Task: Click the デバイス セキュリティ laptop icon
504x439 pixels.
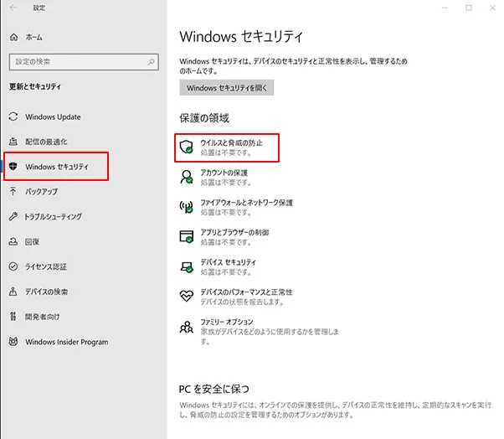Action: [x=187, y=266]
